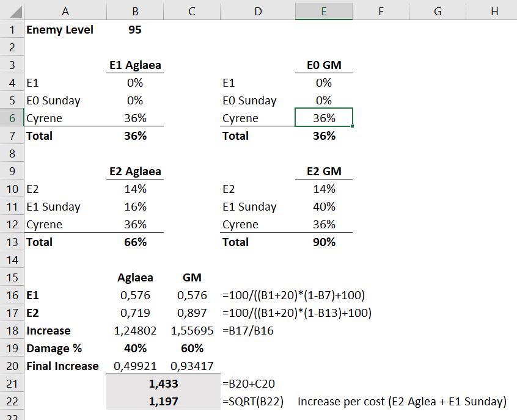Select column F header
Image resolution: width=517 pixels, height=420 pixels.
click(x=381, y=12)
